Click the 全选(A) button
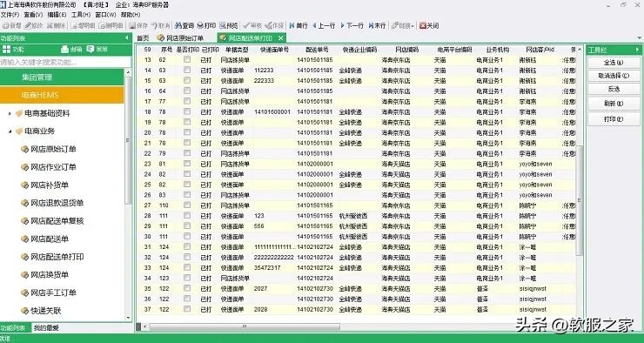 (614, 63)
